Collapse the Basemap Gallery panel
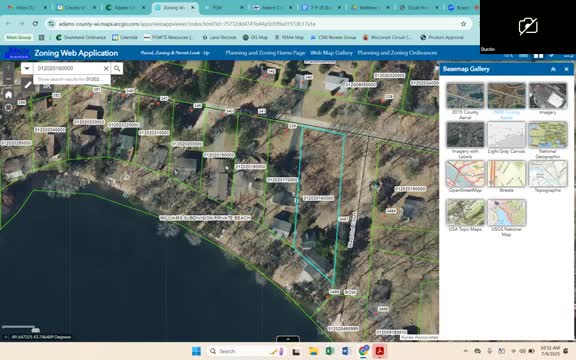The image size is (576, 360). (x=553, y=69)
